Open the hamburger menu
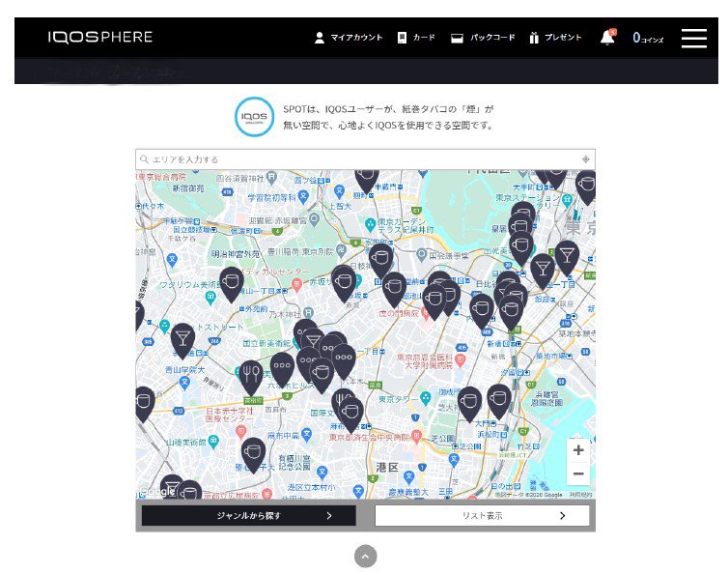The width and height of the screenshot is (728, 574). (694, 38)
